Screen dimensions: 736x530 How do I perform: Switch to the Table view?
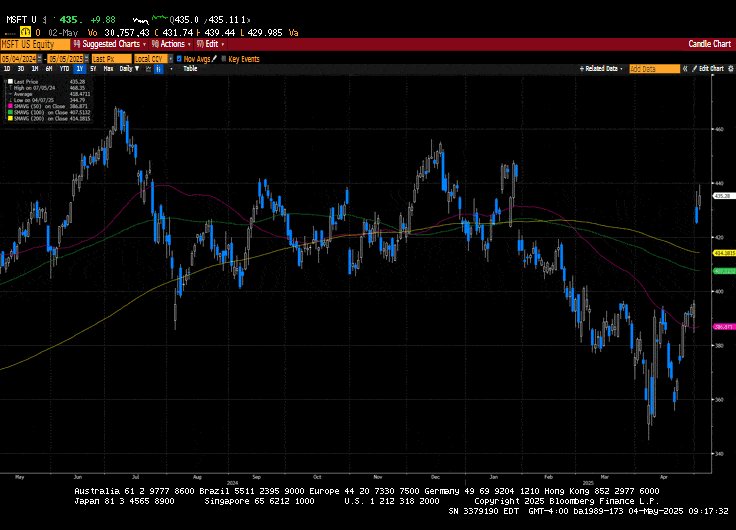(190, 69)
